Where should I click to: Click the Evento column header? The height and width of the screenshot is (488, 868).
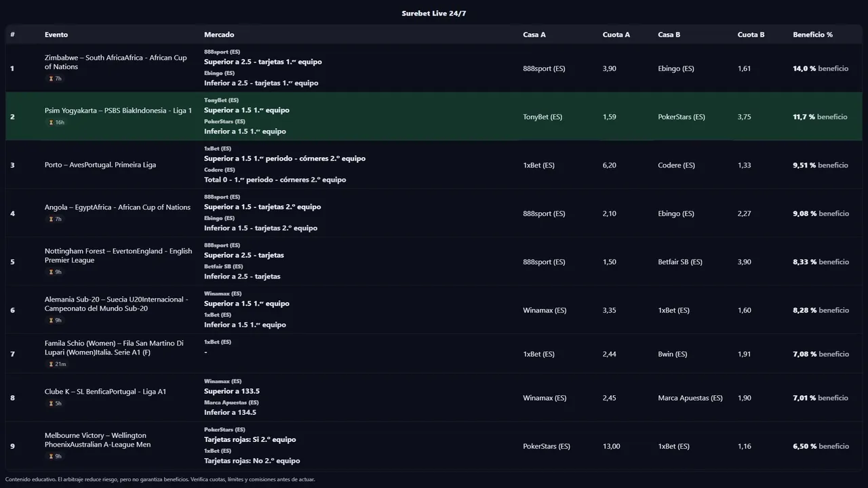click(x=56, y=35)
